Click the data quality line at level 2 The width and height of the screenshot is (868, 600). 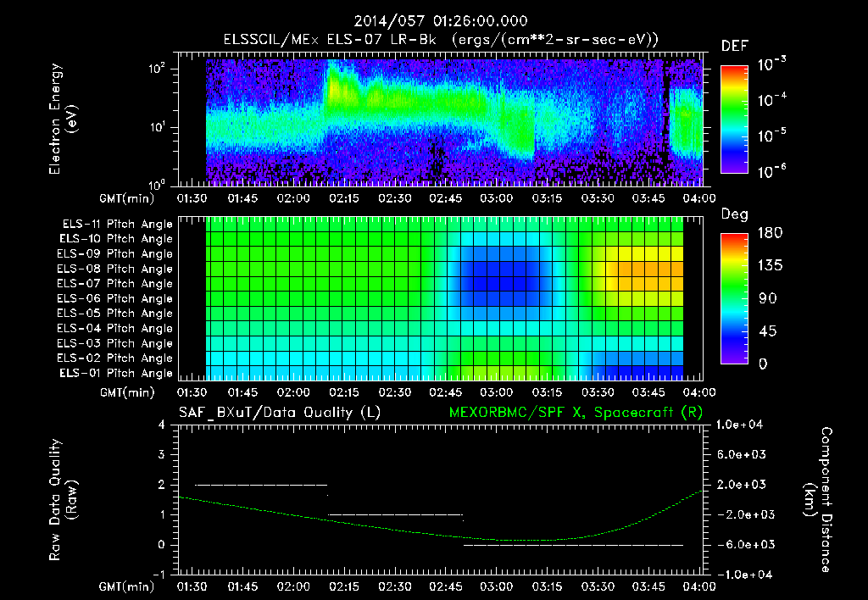[x=261, y=485]
